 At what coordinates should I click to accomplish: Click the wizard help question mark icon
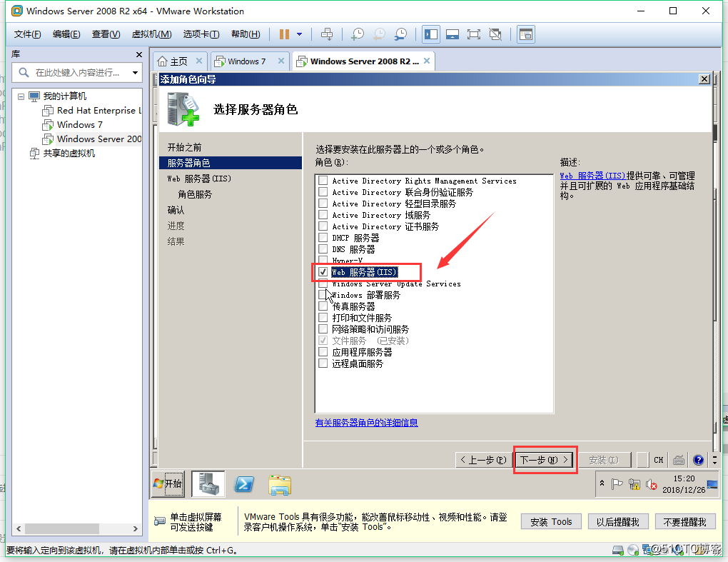(698, 460)
